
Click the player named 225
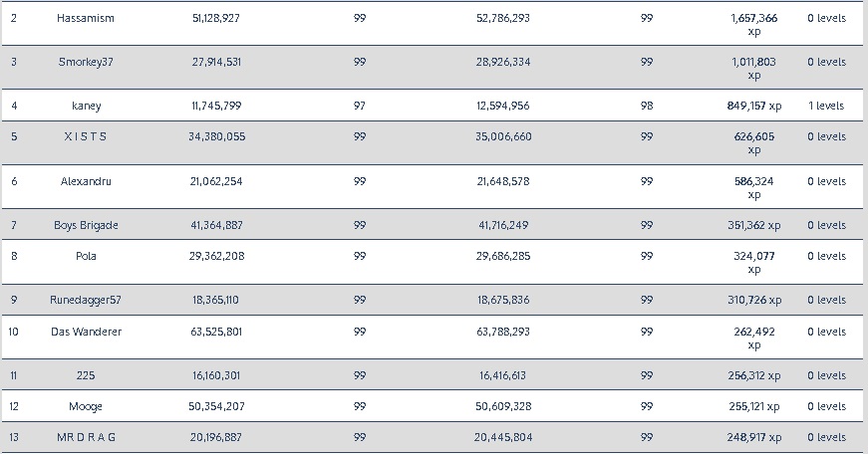point(86,375)
